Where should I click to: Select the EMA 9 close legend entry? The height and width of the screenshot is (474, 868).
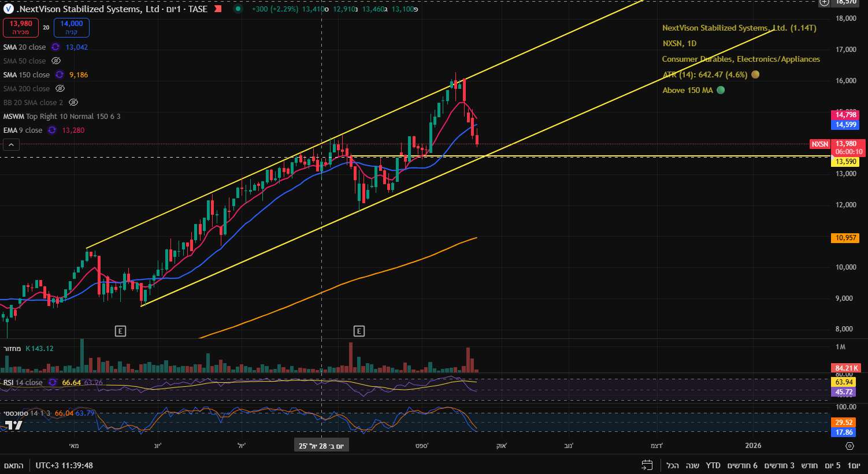23,130
